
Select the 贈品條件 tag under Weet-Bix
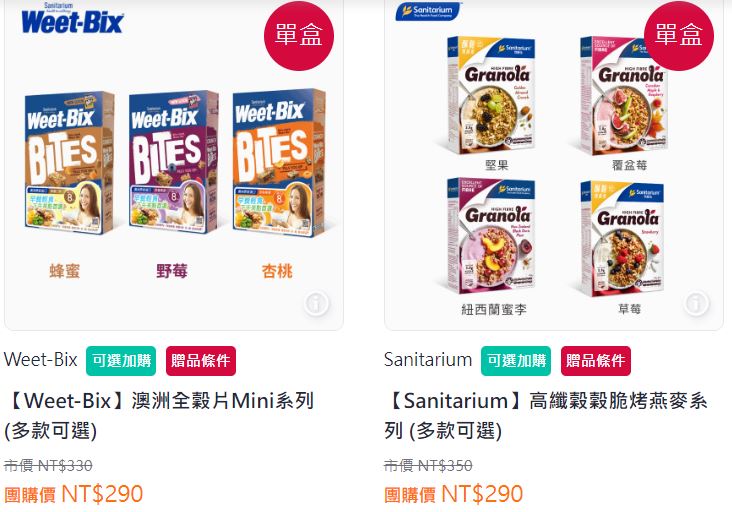click(x=201, y=361)
